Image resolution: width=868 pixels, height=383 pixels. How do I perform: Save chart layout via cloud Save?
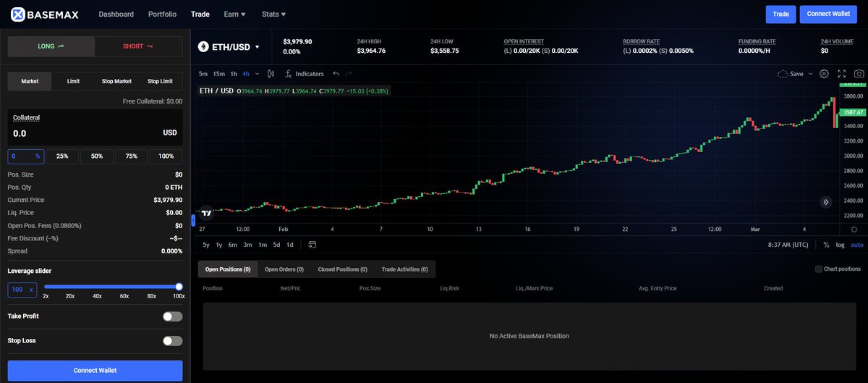coord(790,74)
